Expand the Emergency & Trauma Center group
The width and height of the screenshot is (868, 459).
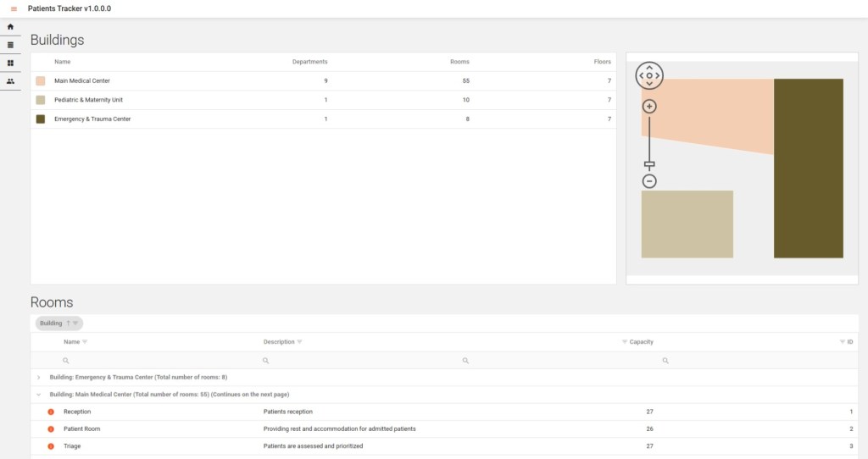39,377
